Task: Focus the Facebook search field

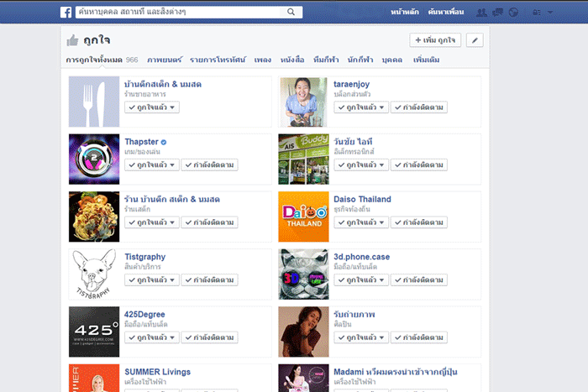Action: pyautogui.click(x=179, y=12)
